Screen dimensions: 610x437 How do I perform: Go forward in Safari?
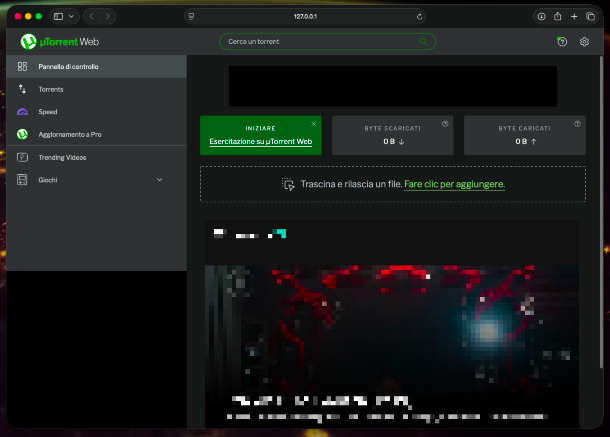pos(107,16)
